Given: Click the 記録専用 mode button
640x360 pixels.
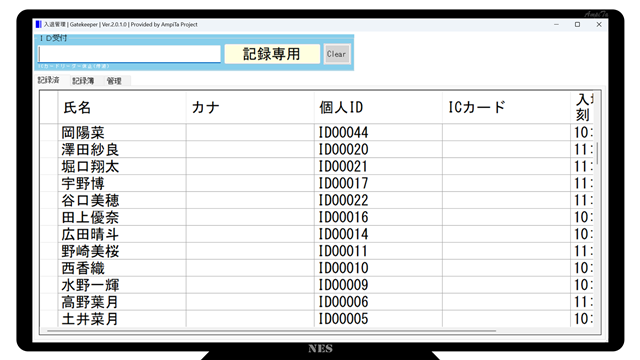Looking at the screenshot, I should [272, 54].
